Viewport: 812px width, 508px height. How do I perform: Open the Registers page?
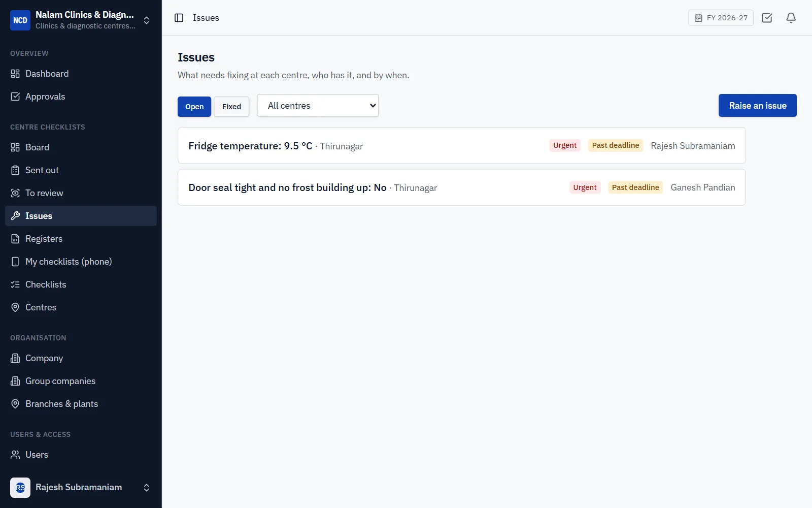(x=81, y=239)
